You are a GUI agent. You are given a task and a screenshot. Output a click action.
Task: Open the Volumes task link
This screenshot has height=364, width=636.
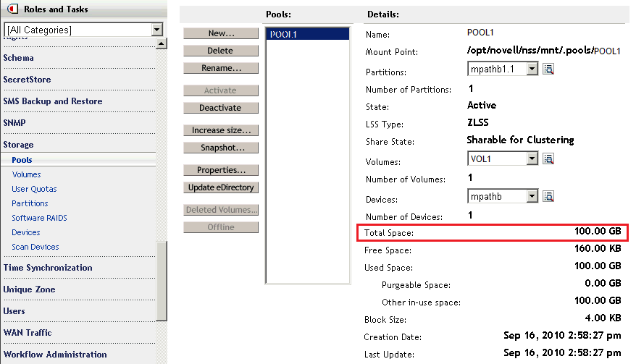(x=26, y=174)
